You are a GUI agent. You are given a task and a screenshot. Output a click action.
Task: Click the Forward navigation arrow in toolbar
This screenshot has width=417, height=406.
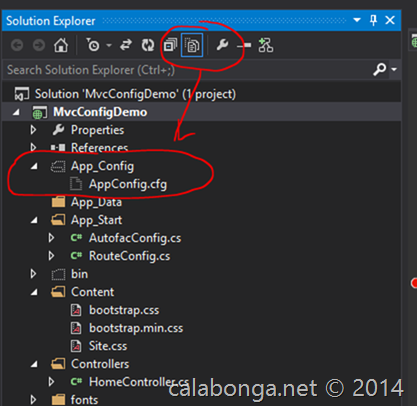pyautogui.click(x=39, y=45)
